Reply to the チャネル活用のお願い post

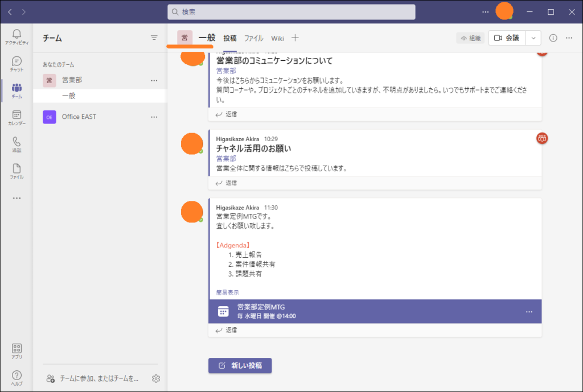(226, 183)
